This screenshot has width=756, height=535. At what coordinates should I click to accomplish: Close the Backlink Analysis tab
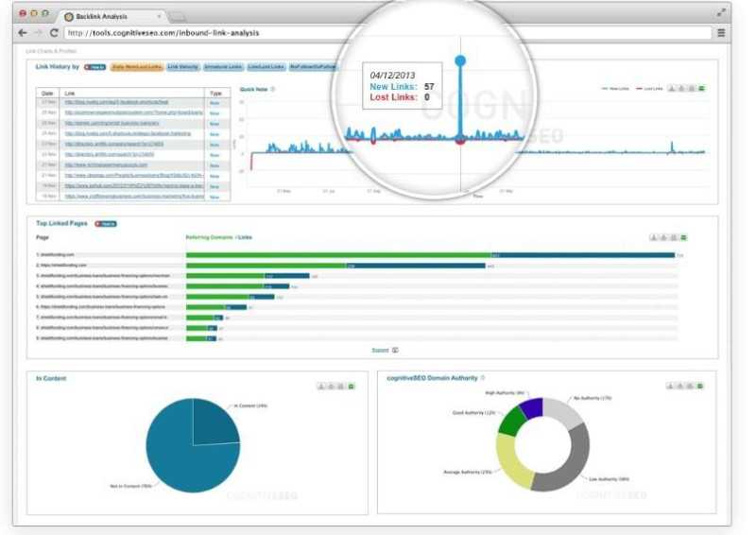click(159, 16)
